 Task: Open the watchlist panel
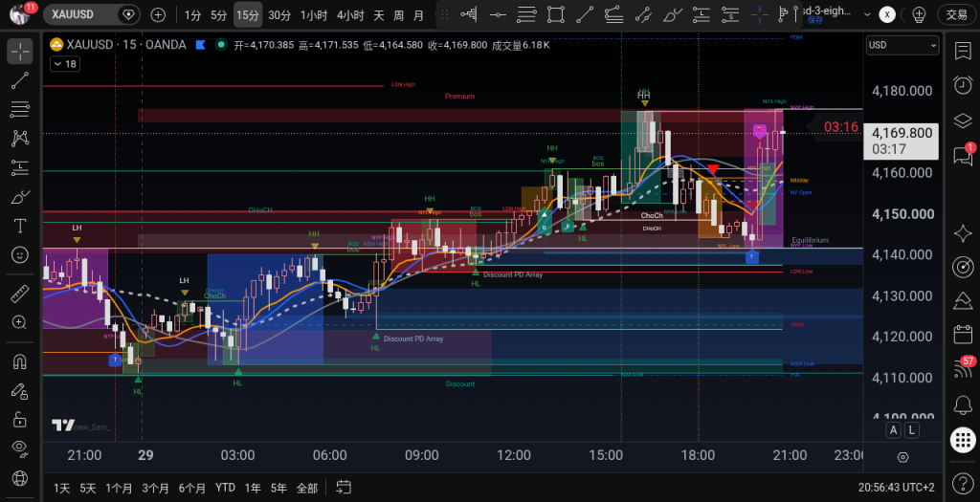pos(963,52)
